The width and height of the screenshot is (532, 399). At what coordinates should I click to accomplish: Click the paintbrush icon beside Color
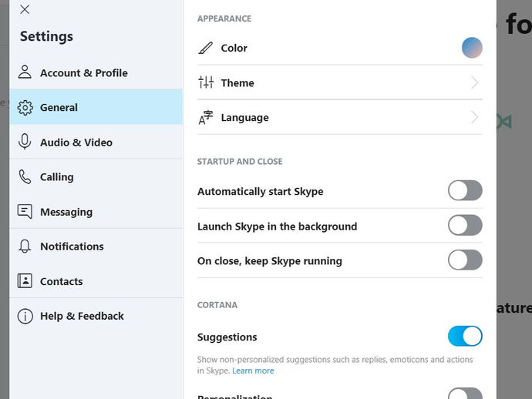(x=206, y=48)
